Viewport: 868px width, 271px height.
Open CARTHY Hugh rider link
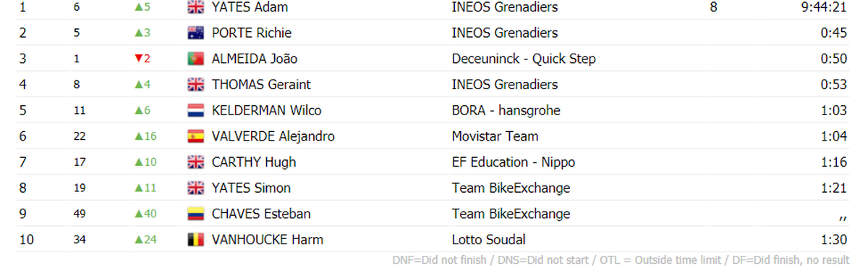tap(254, 162)
